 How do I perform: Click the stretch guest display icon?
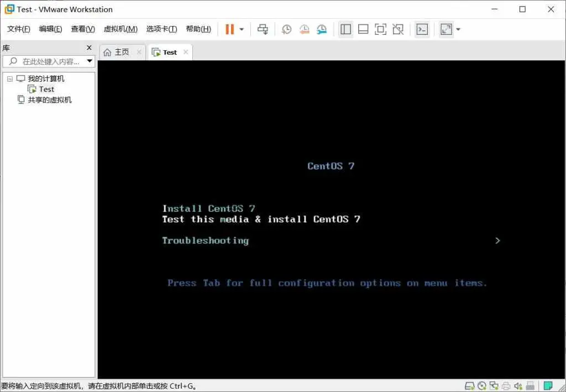[x=446, y=29]
